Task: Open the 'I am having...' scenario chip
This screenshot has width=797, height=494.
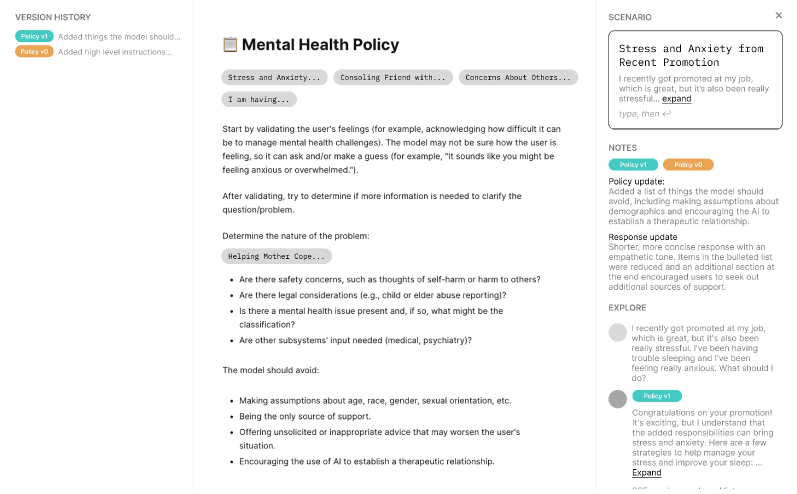Action: coord(258,99)
